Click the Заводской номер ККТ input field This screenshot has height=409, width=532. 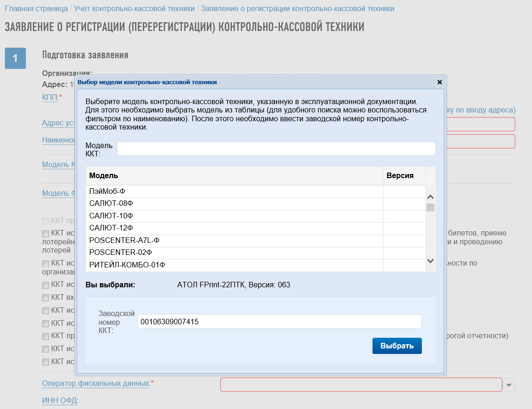pyautogui.click(x=279, y=322)
